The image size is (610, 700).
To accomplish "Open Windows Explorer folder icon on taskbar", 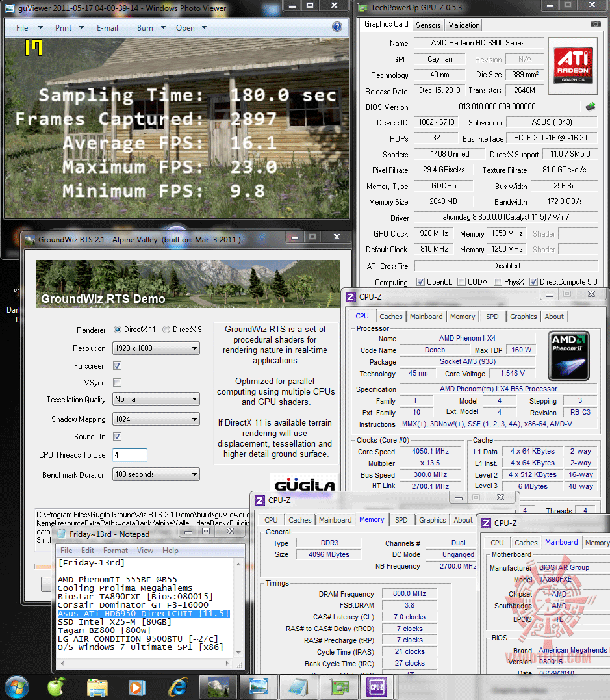I will pyautogui.click(x=97, y=688).
